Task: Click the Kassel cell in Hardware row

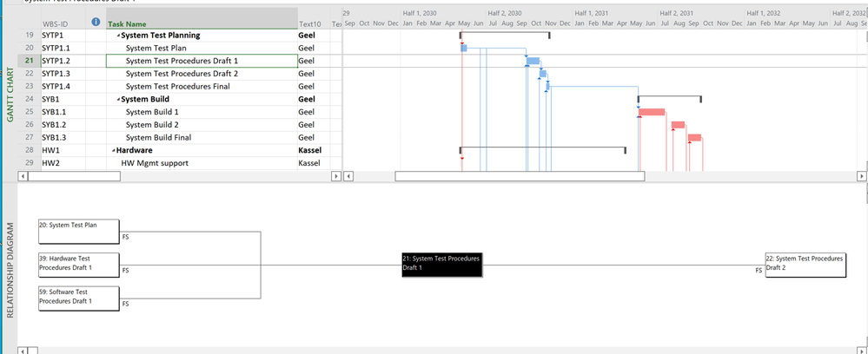Action: click(x=314, y=150)
